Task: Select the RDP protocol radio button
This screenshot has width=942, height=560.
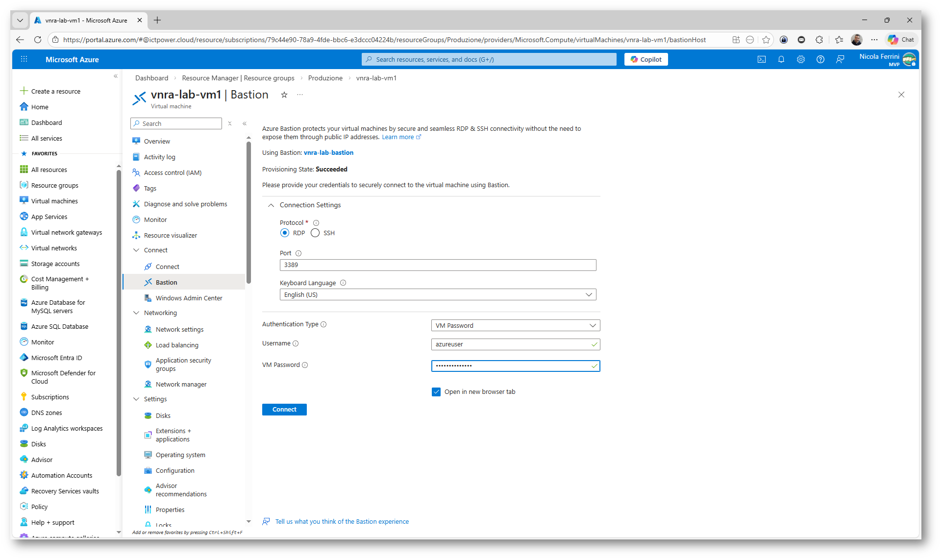Action: pos(285,233)
